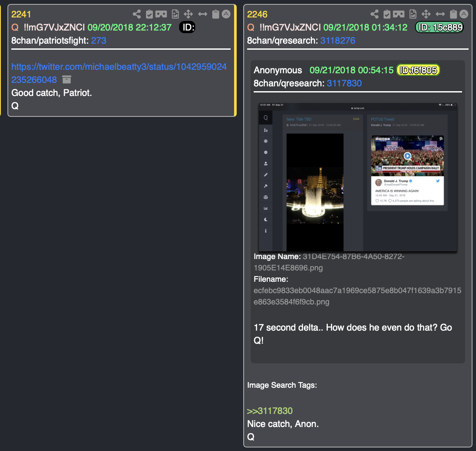Click the horizontal double-arrow icon on post 2241
Image resolution: width=476 pixels, height=451 pixels.
point(203,14)
